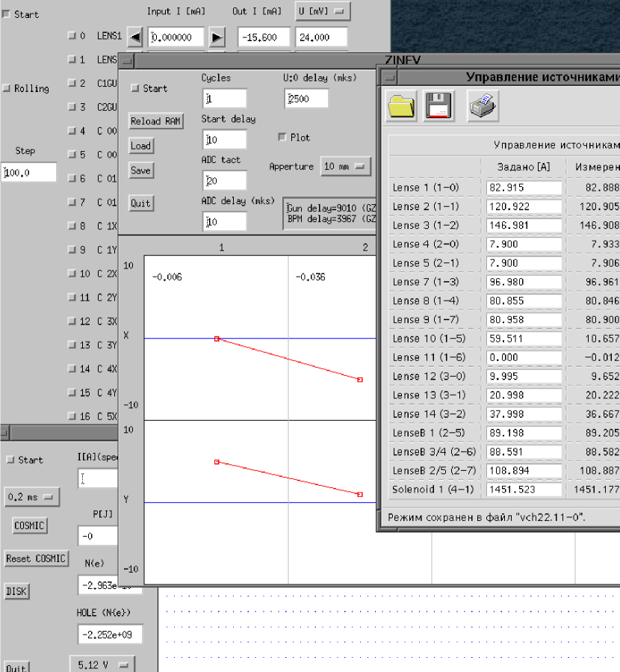The height and width of the screenshot is (672, 620).
Task: Open the 5.12 V range dropdown
Action: point(102,664)
